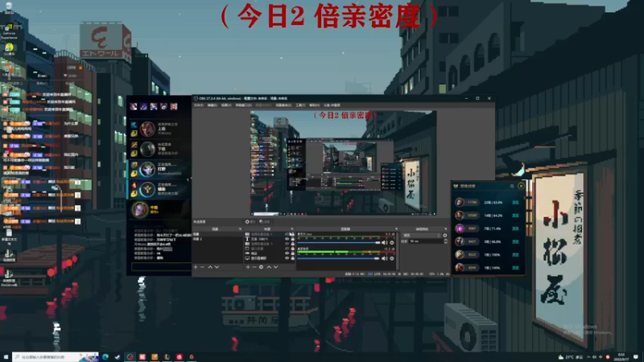Select 上路 player row in League lobby

[159, 129]
